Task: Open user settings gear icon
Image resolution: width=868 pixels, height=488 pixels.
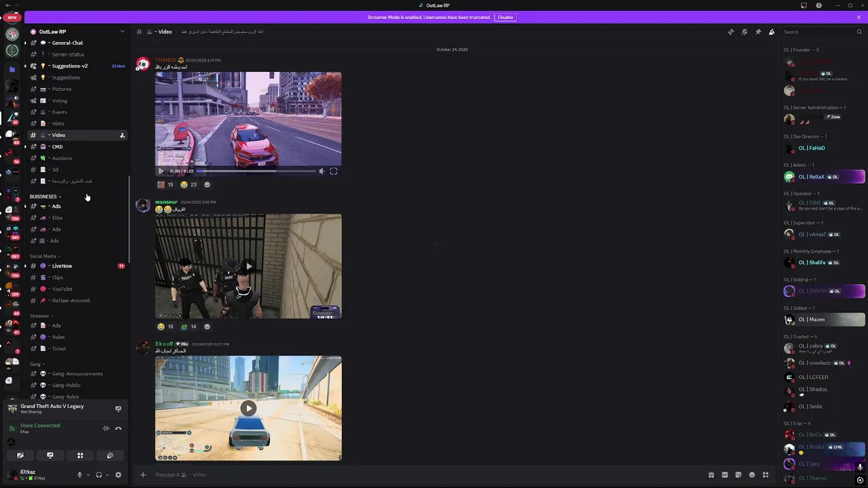Action: [118, 475]
